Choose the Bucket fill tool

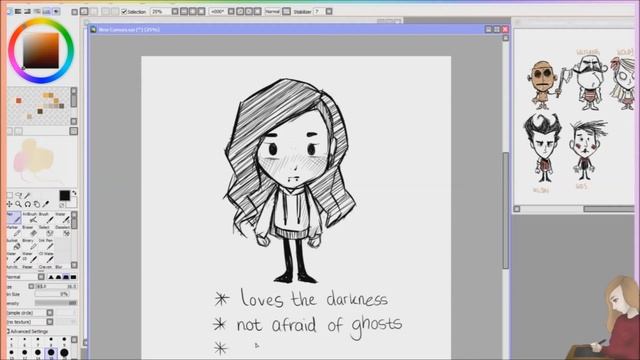pos(14,244)
